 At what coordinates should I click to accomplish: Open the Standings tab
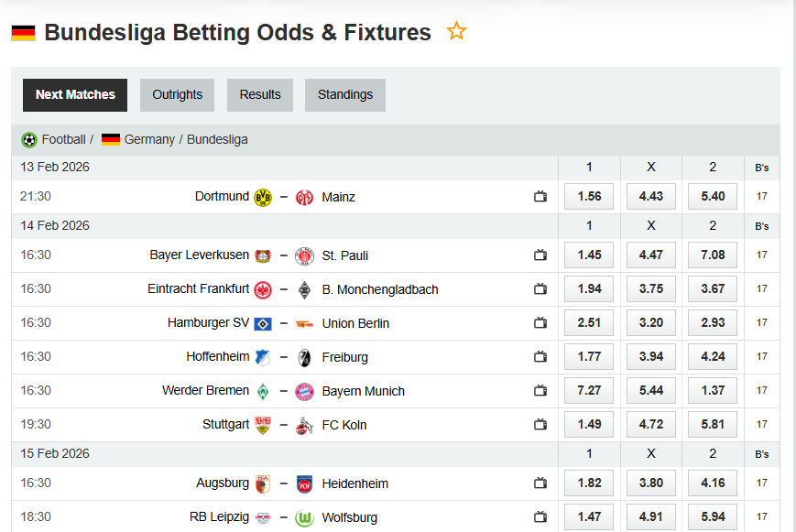coord(344,94)
